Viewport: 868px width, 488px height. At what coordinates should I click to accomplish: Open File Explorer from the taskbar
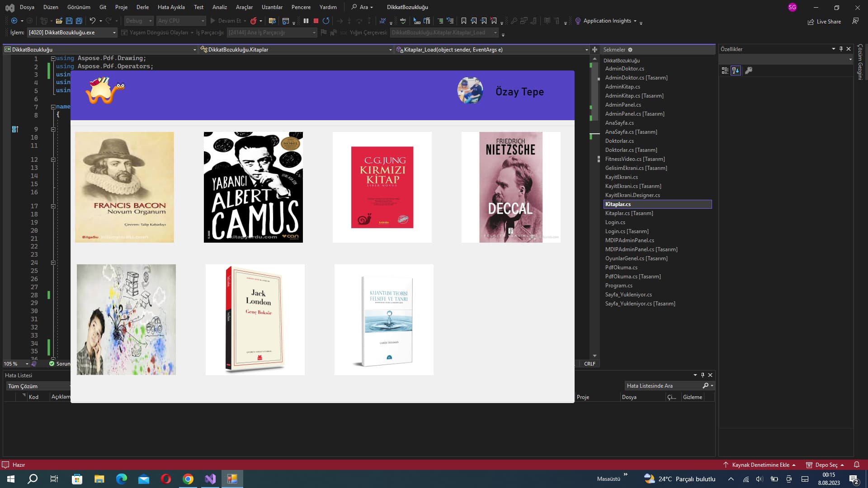click(99, 479)
